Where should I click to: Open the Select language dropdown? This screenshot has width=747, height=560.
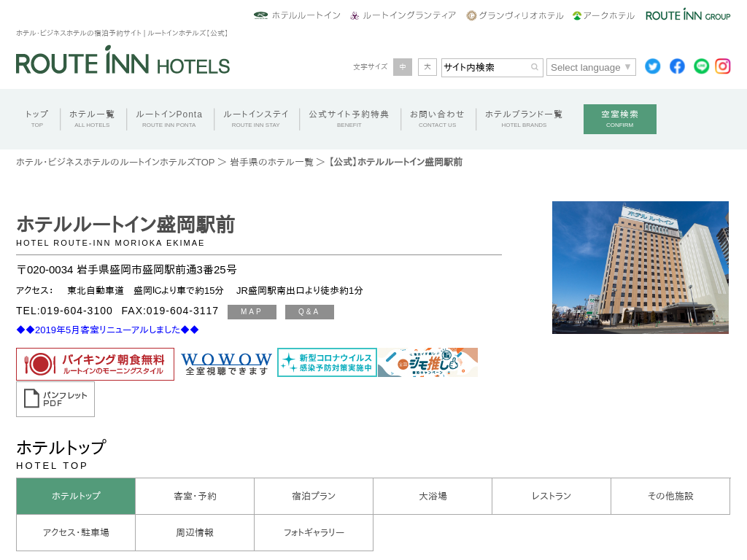point(591,67)
